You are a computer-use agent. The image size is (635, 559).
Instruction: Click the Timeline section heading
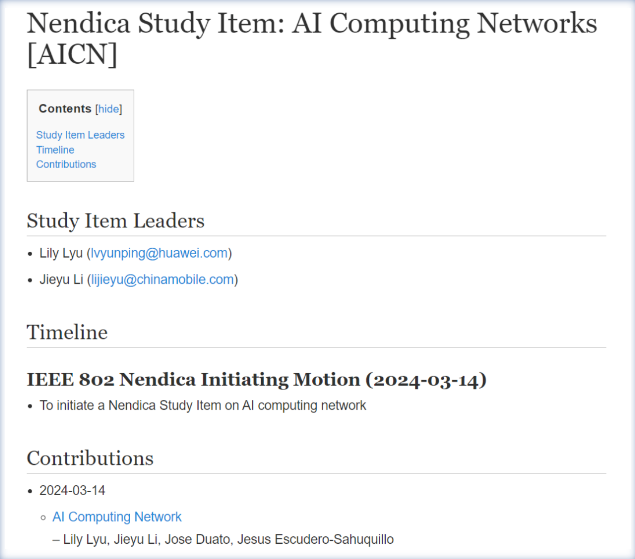[67, 332]
